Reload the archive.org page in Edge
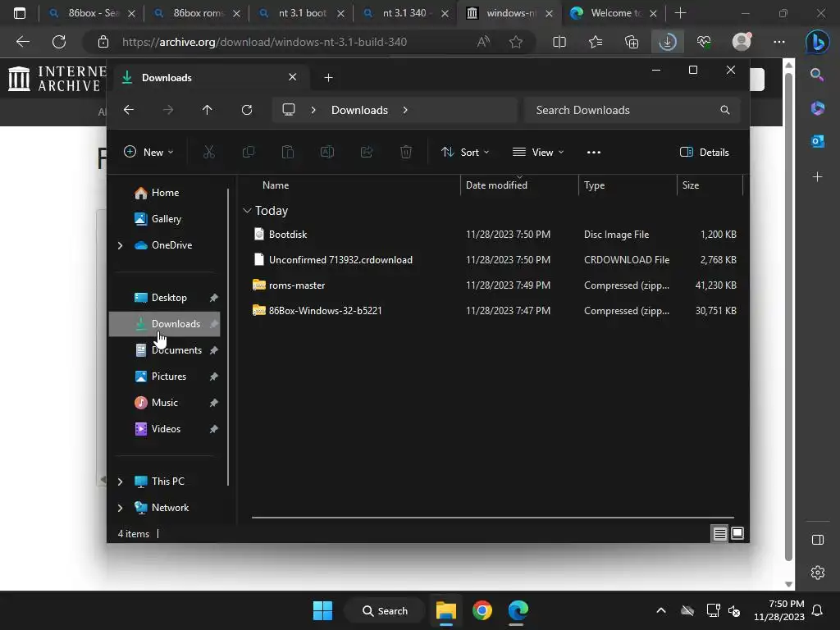 [x=59, y=42]
